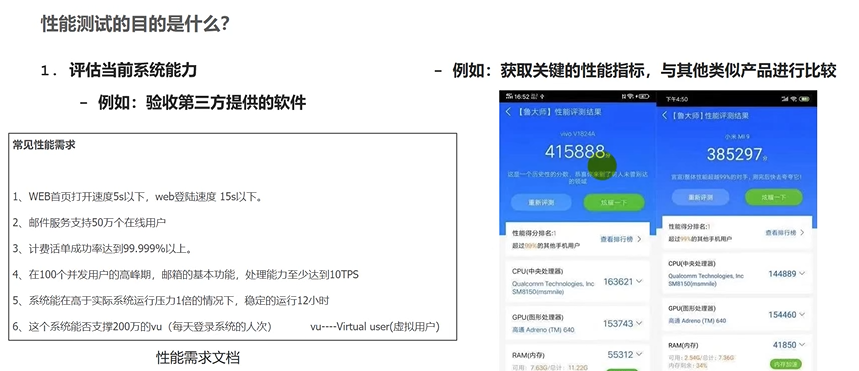Image resolution: width=859 pixels, height=371 pixels.
Task: Click green 炫耀一下 button on left phone
Action: tap(614, 202)
